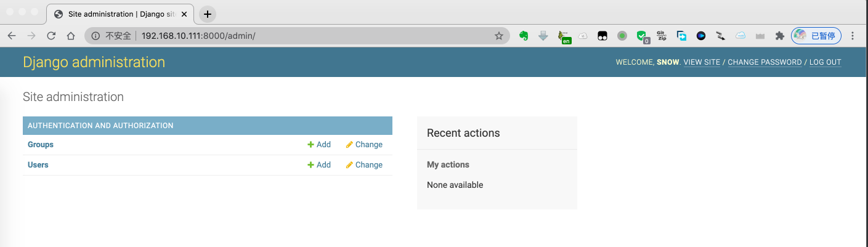Open the paused profile button
Viewport: 868px width, 247px height.
816,36
